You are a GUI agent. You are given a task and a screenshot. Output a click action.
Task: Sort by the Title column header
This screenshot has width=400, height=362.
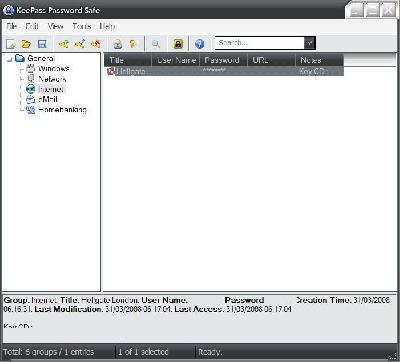[128, 60]
